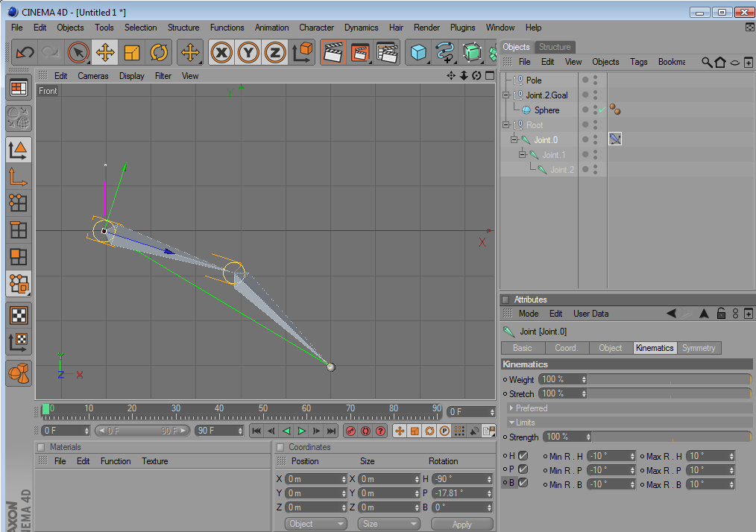Screen dimensions: 756x532
Task: Open Render Settings icon
Action: pos(387,52)
